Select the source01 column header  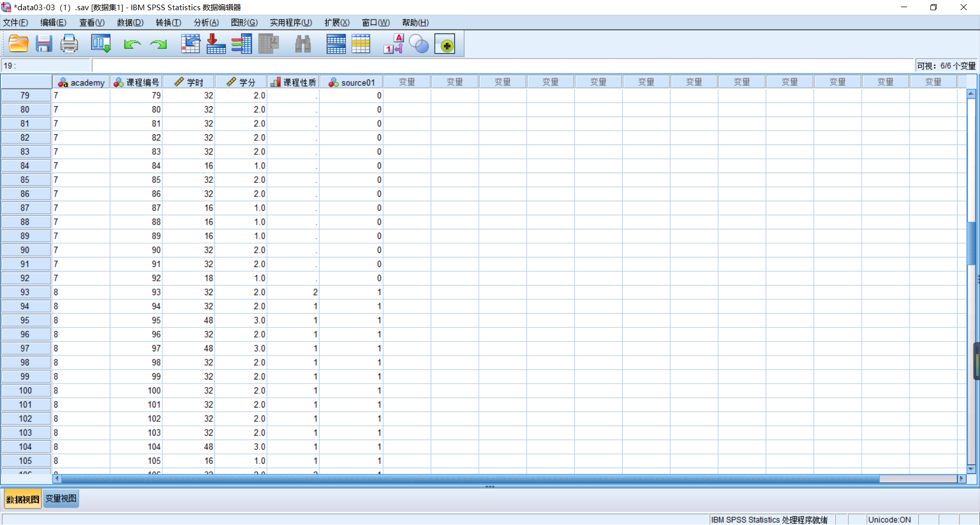click(x=352, y=82)
